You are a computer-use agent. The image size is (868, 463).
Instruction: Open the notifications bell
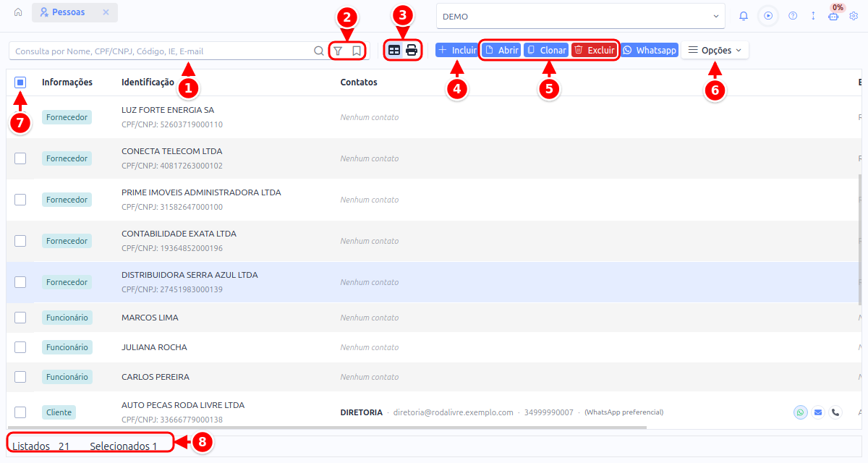pos(744,16)
